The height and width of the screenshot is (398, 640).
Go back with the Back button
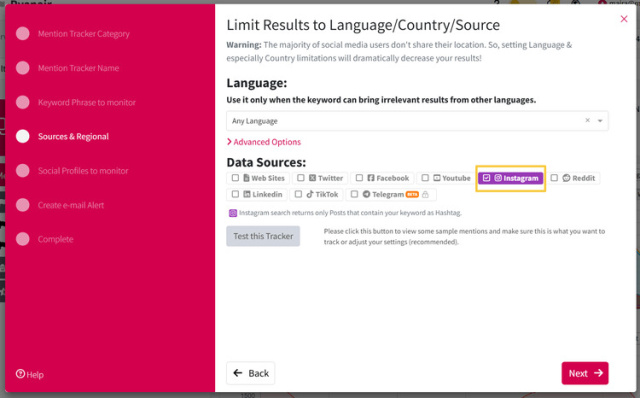click(x=251, y=373)
